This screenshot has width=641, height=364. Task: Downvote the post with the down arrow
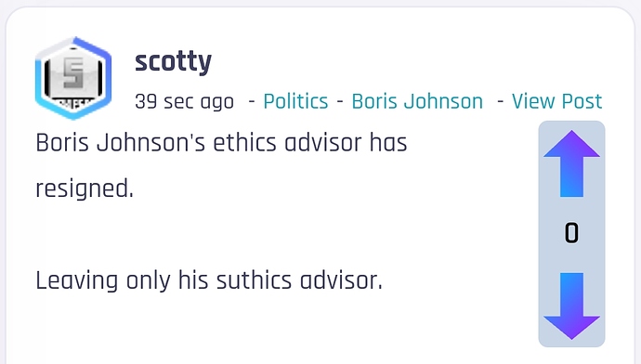pos(571,306)
